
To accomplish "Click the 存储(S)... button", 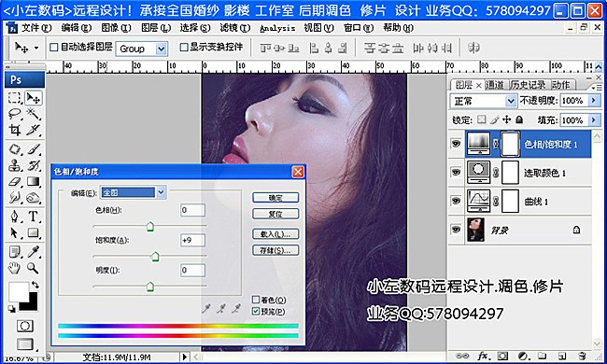I will (275, 250).
